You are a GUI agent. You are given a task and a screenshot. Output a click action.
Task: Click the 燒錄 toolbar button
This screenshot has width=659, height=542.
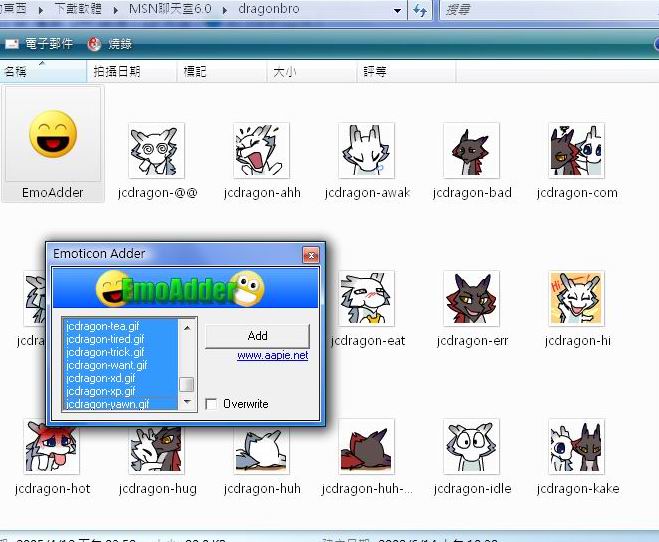point(110,44)
